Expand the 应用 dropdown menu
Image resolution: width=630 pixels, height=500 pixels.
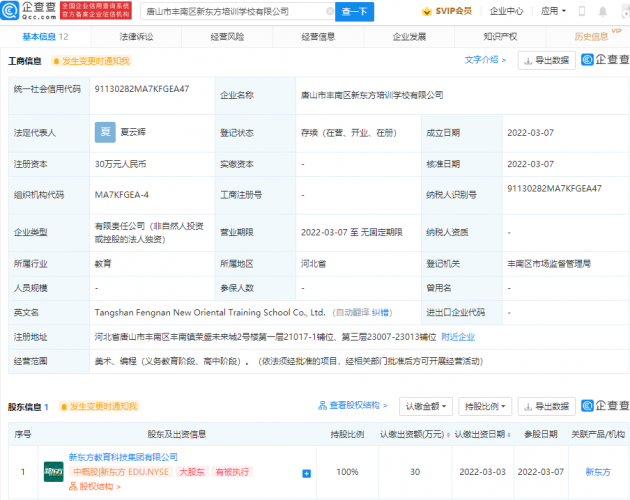click(553, 11)
